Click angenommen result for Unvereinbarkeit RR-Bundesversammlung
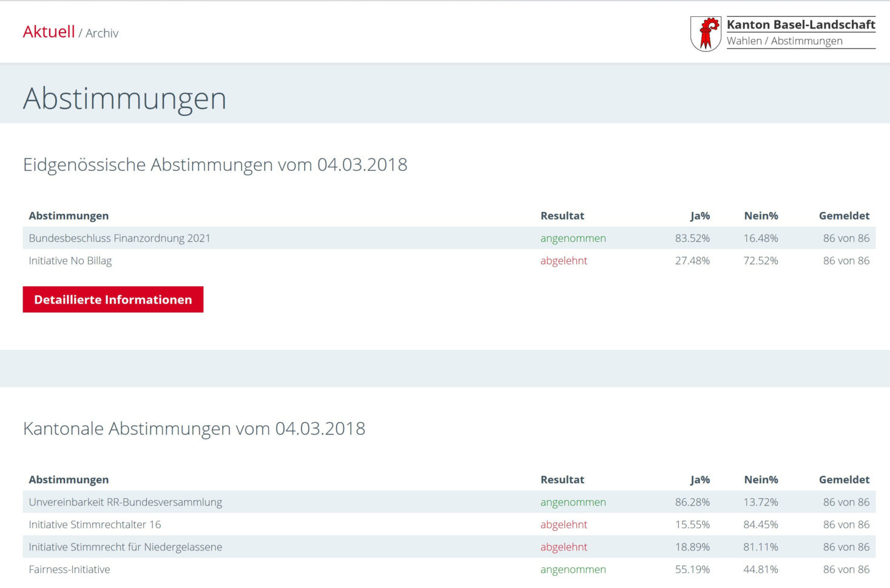The width and height of the screenshot is (890, 588). coord(573,503)
